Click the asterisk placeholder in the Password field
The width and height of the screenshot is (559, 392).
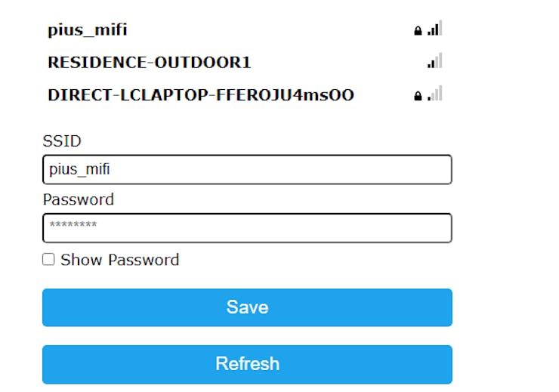pos(73,226)
